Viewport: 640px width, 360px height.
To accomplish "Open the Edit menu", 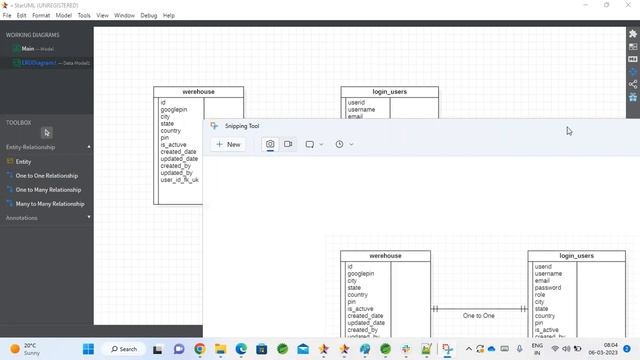I will click(21, 16).
